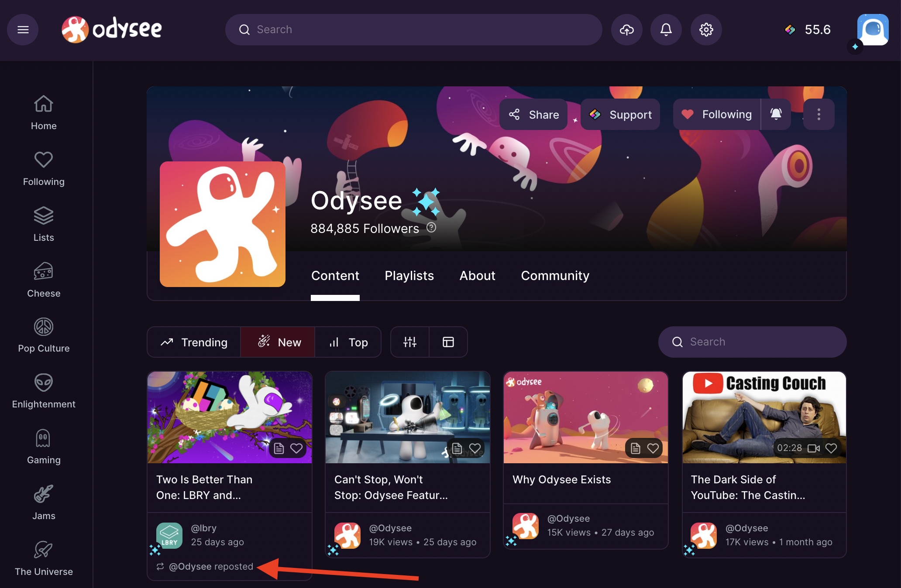Viewport: 901px width, 588px height.
Task: Click the followers count help icon
Action: point(431,227)
